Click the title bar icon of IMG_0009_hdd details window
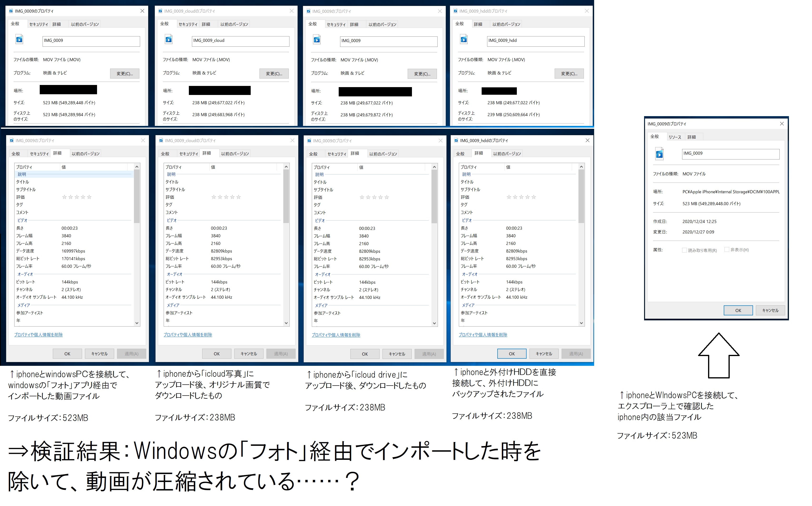The height and width of the screenshot is (506, 812). [x=456, y=141]
